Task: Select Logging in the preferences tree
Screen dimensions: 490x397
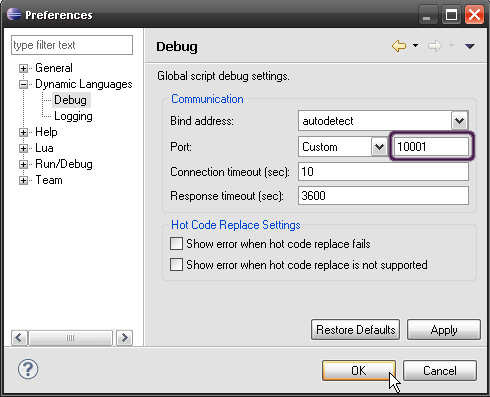Action: point(73,116)
